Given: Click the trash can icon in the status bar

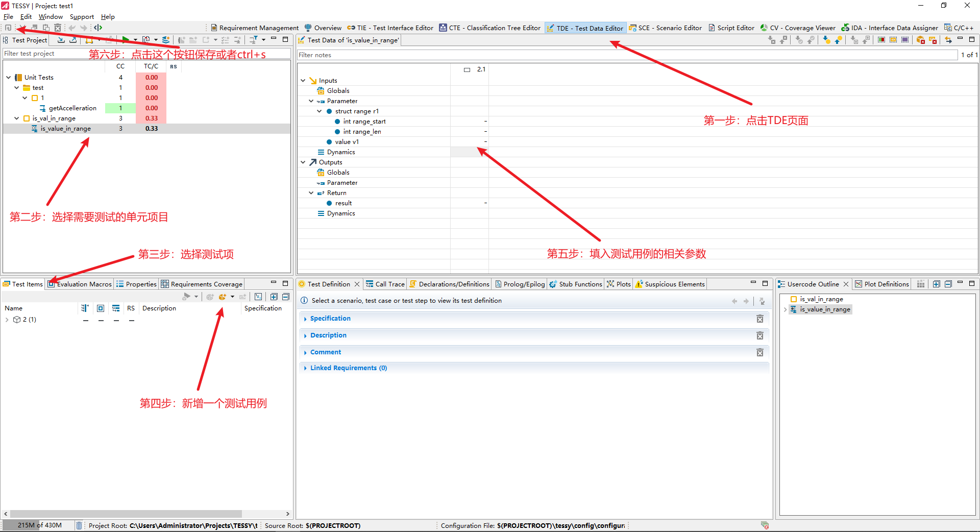Looking at the screenshot, I should pos(79,525).
